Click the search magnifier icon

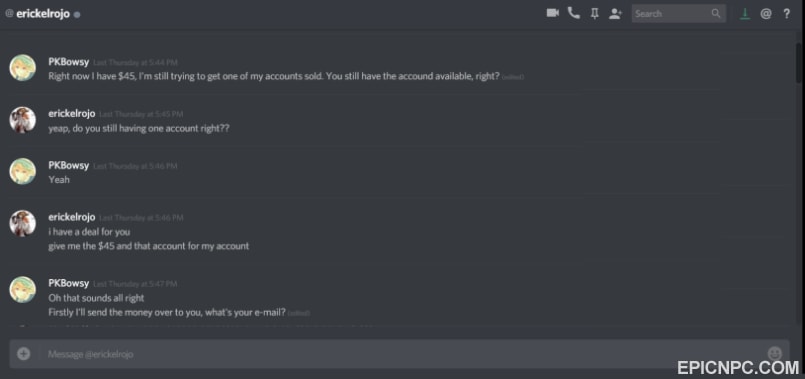[716, 14]
